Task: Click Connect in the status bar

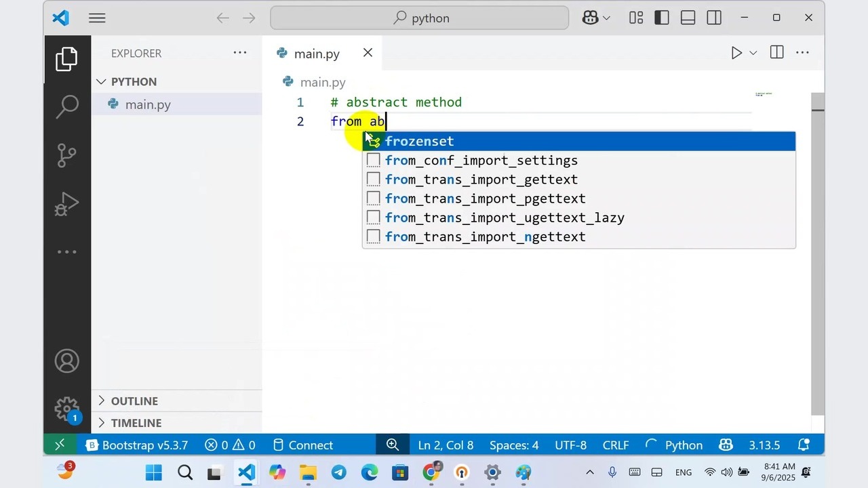Action: (302, 445)
